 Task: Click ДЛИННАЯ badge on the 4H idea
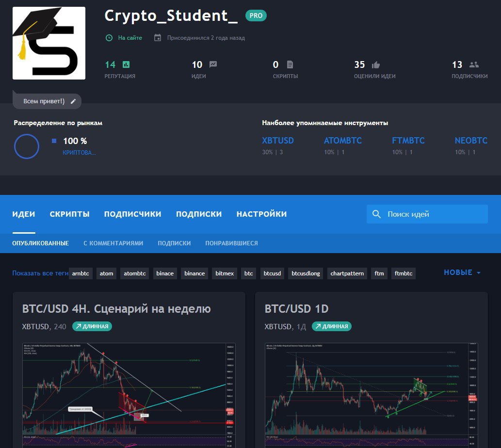click(x=92, y=326)
